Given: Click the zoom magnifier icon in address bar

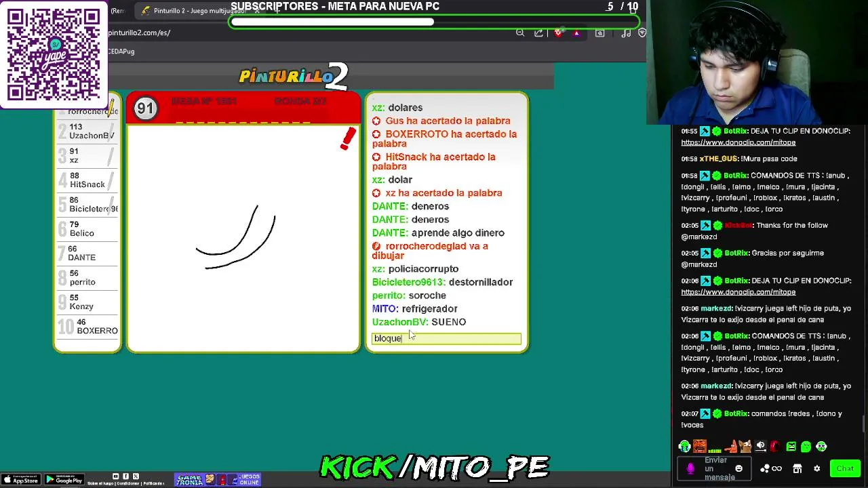Looking at the screenshot, I should [520, 33].
